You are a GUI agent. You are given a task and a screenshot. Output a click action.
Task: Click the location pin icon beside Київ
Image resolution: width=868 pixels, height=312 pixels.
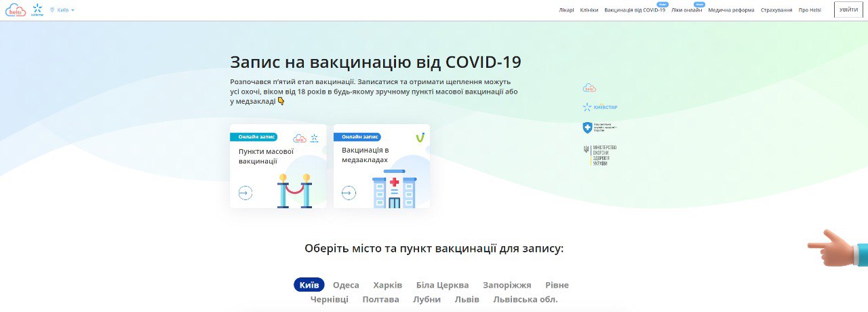coord(52,10)
